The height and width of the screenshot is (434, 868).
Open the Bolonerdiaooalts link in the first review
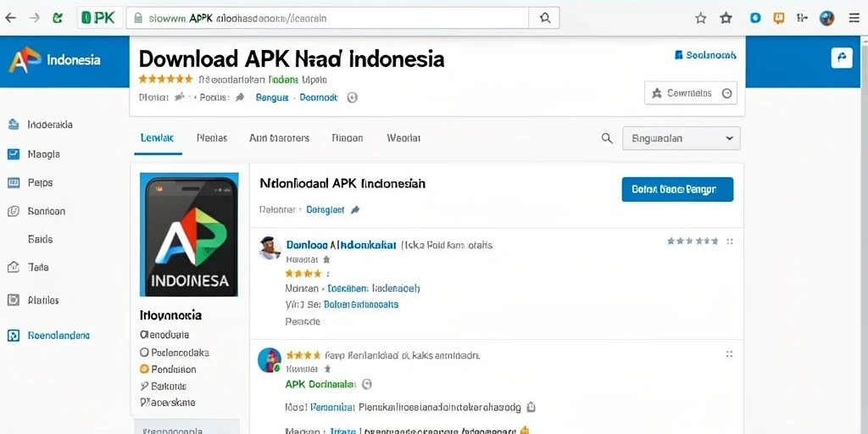tap(361, 304)
